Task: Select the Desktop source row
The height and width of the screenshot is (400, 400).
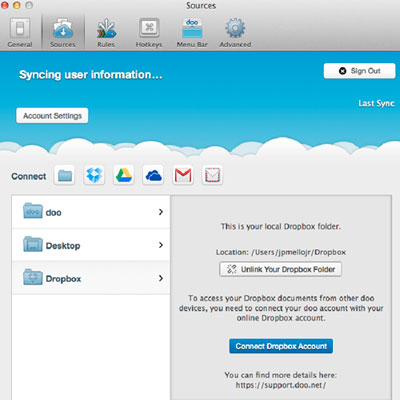Action: coord(91,245)
